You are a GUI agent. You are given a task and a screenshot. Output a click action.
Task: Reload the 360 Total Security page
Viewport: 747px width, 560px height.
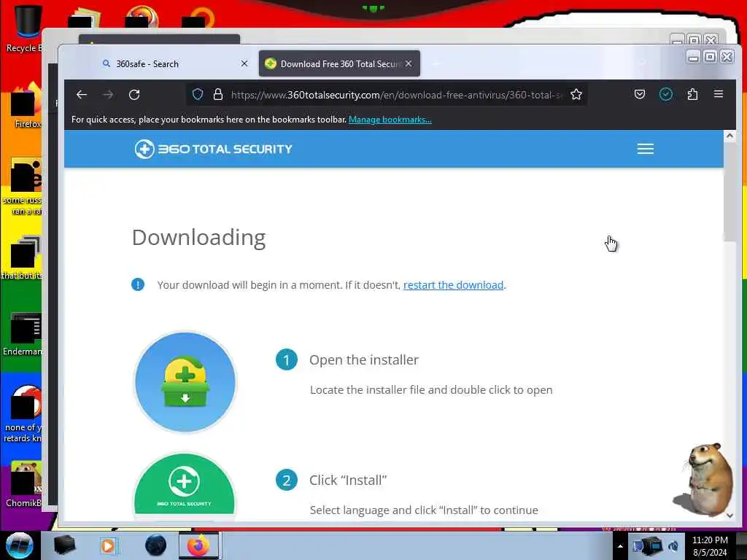pyautogui.click(x=134, y=95)
